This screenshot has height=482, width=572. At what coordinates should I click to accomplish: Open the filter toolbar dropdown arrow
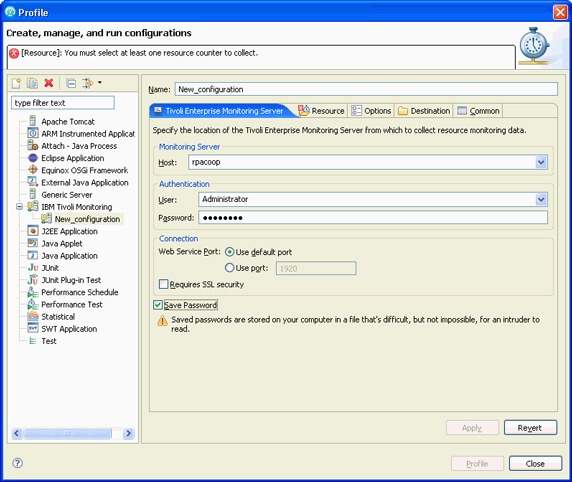[x=100, y=82]
